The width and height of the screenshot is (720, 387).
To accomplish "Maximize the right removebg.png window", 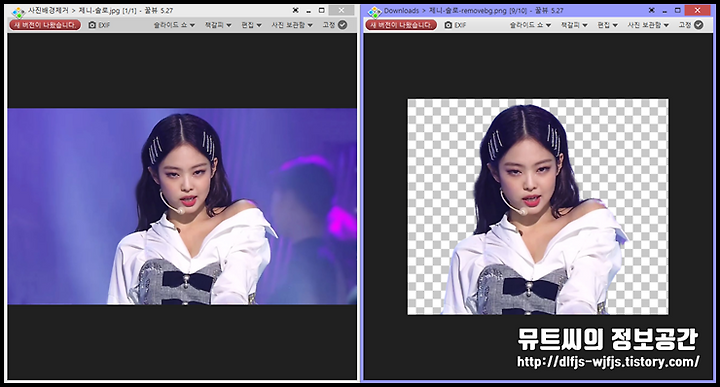I will (x=677, y=10).
